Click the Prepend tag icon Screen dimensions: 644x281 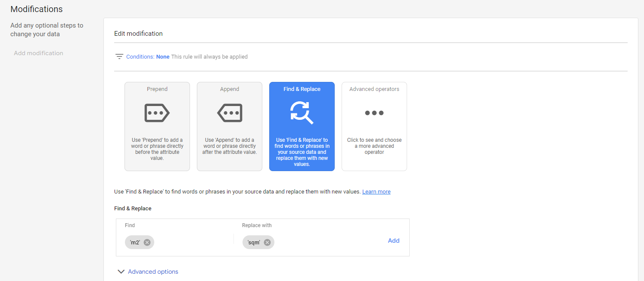click(157, 113)
